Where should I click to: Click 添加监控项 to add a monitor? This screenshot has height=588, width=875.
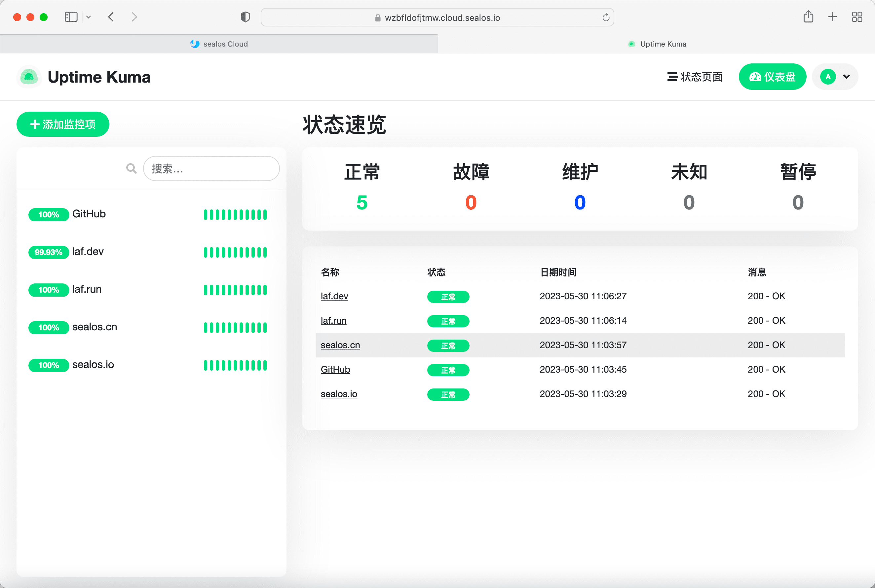pos(63,124)
